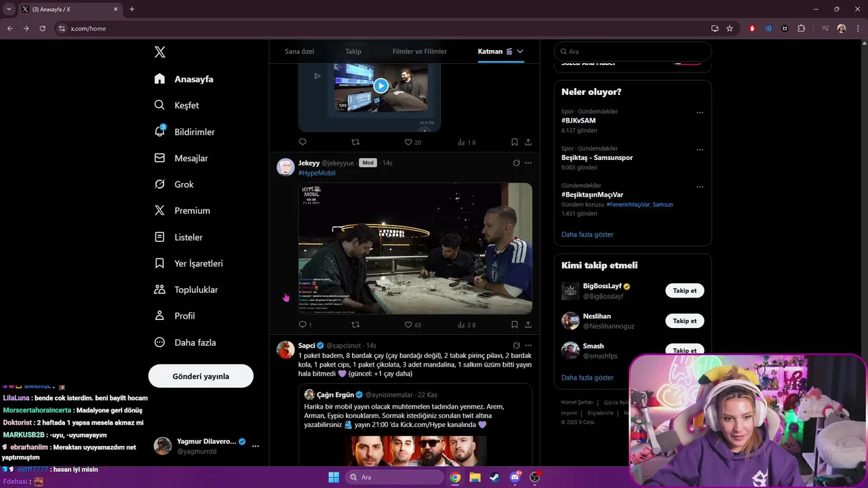Open Listeler in sidebar
Image resolution: width=868 pixels, height=488 pixels.
pos(178,237)
